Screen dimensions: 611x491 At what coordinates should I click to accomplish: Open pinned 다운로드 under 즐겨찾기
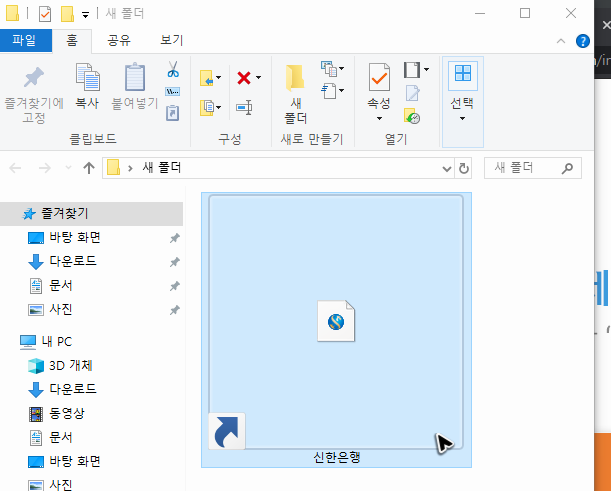(x=73, y=261)
